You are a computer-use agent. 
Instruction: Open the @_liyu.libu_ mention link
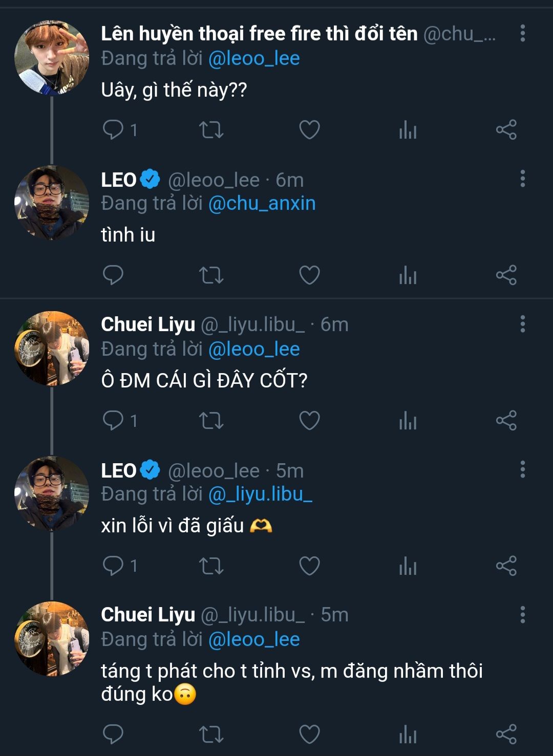(260, 494)
